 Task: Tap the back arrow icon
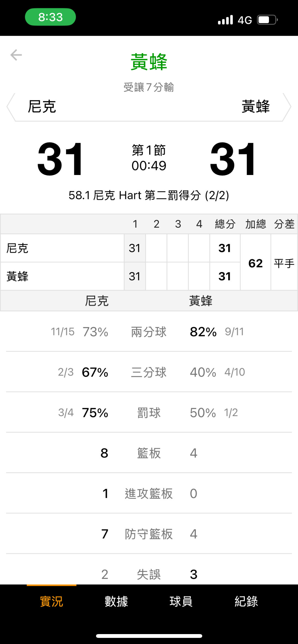coord(16,55)
